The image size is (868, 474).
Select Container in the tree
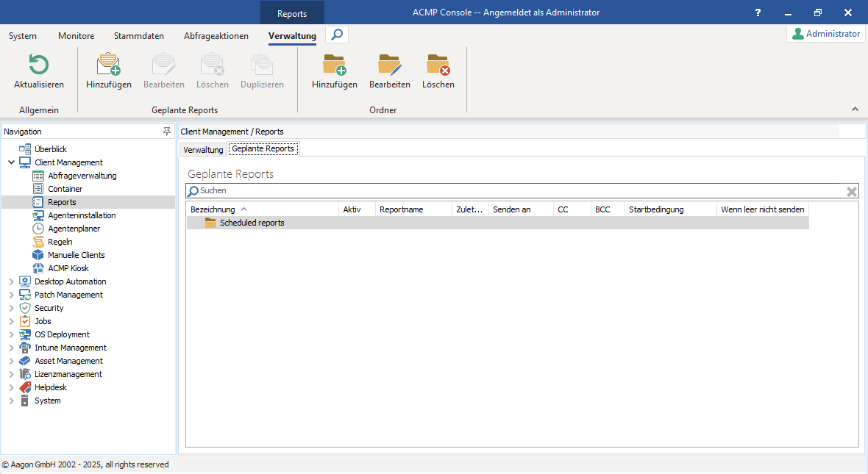pyautogui.click(x=65, y=189)
